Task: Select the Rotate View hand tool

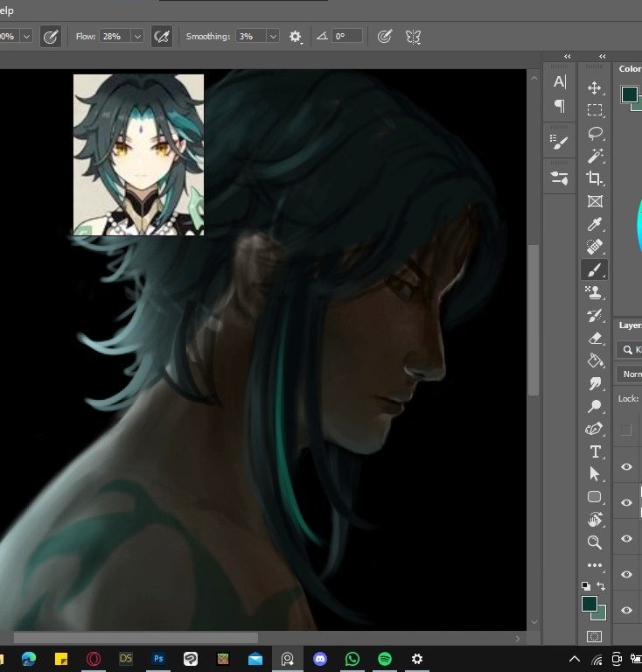Action: point(595,520)
